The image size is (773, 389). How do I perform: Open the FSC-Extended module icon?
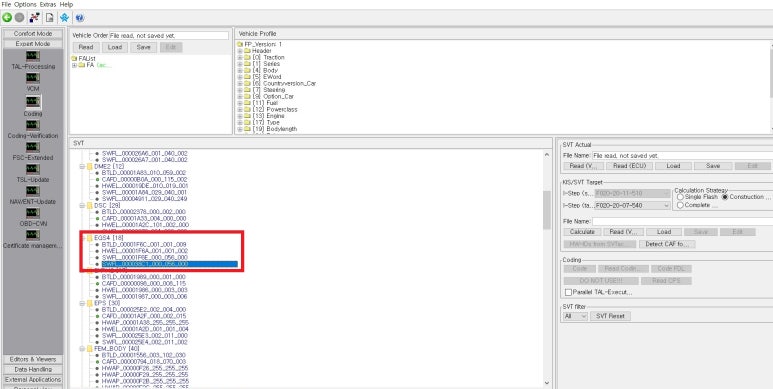pyautogui.click(x=33, y=147)
